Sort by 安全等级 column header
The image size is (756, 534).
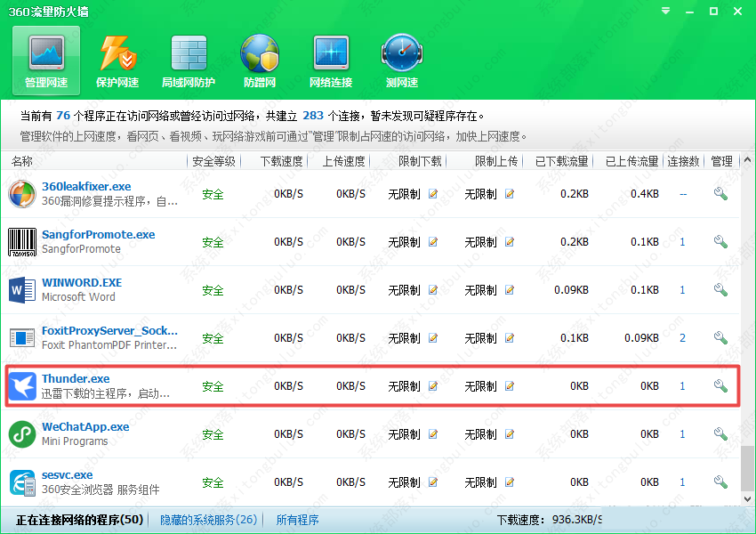coord(213,161)
